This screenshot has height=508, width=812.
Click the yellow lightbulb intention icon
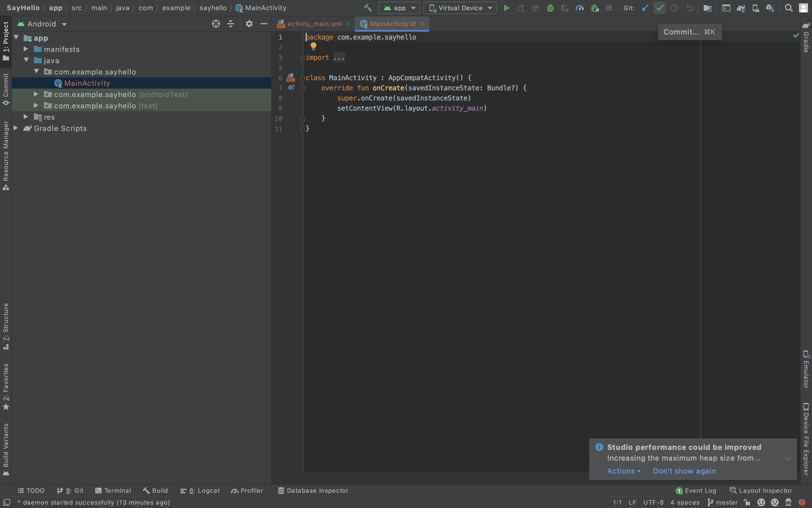(314, 46)
